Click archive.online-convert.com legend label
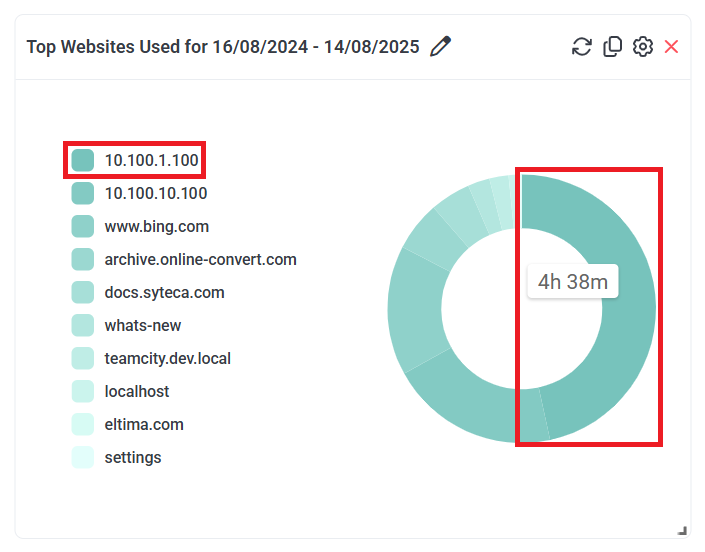This screenshot has height=552, width=705. 200,259
